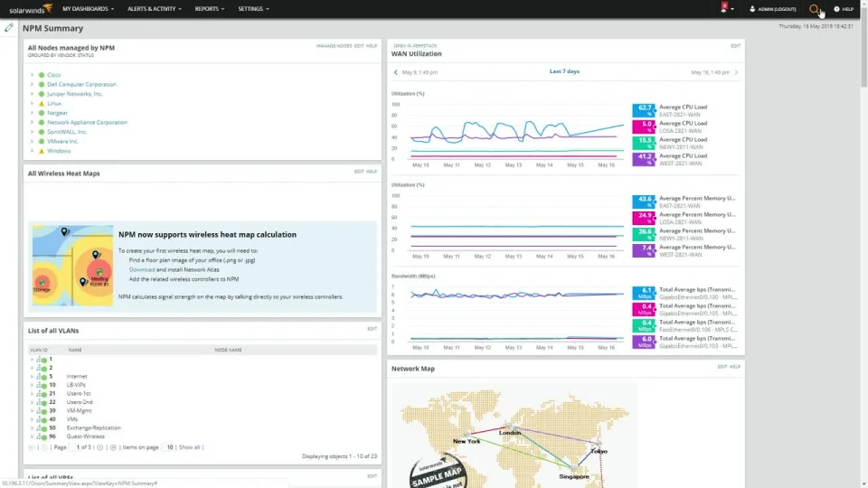Expand the Juniper Networks group
This screenshot has height=488, width=868.
tap(33, 94)
